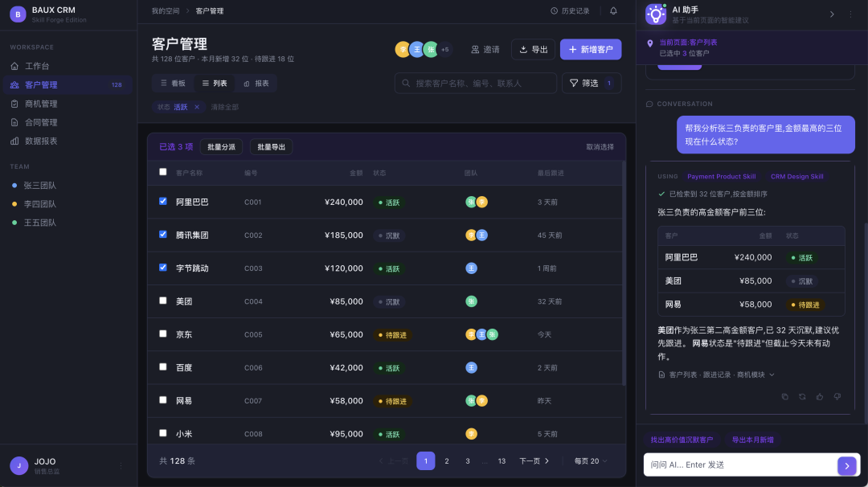This screenshot has height=487, width=868.
Task: Click +5 more members avatar
Action: click(445, 49)
